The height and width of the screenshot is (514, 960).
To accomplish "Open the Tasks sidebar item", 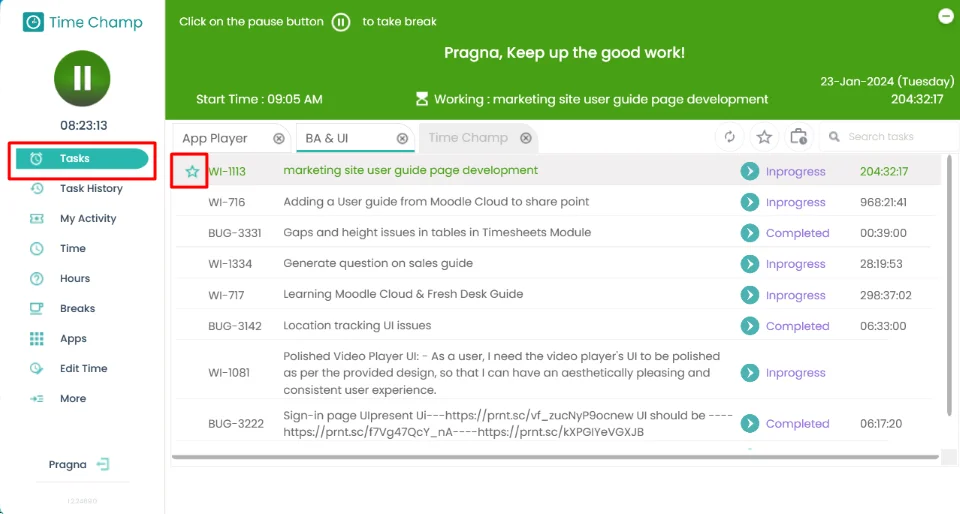I will click(x=82, y=158).
